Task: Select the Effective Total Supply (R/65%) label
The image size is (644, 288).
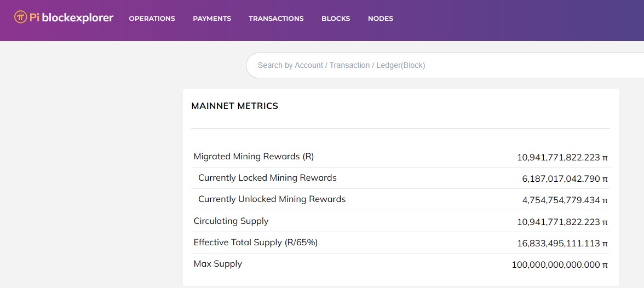Action: coord(255,243)
